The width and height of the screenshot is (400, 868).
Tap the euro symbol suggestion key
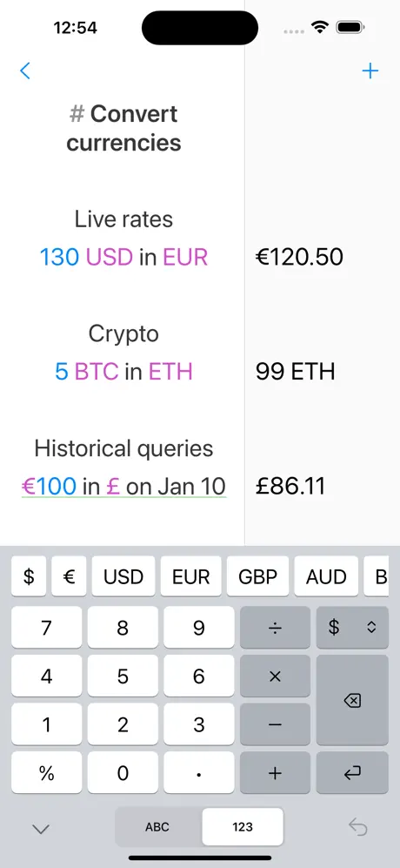(70, 577)
